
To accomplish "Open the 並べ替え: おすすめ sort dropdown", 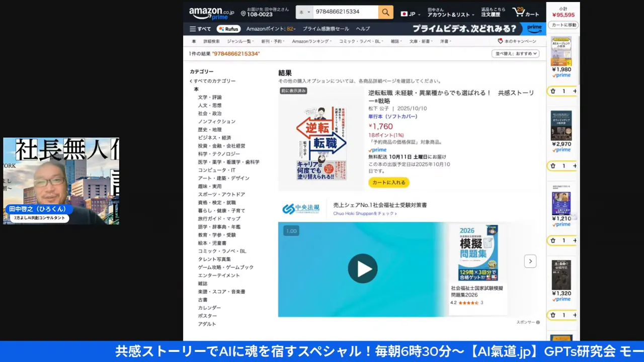I will point(515,53).
